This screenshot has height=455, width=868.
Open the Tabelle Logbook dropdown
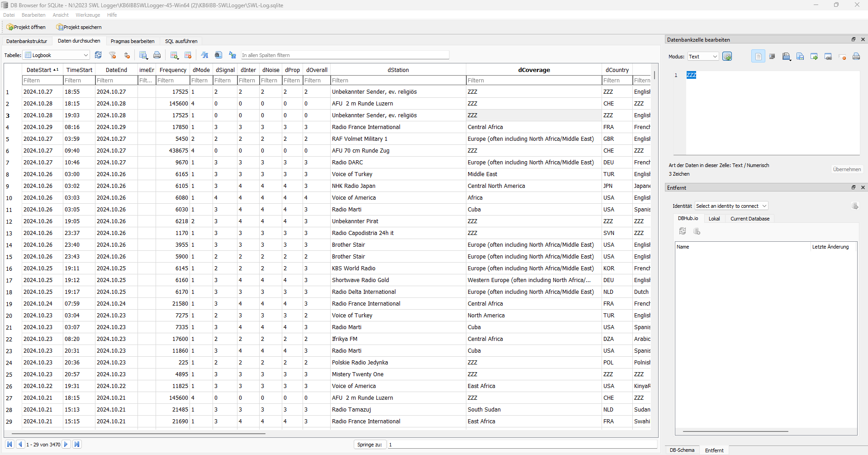point(57,55)
